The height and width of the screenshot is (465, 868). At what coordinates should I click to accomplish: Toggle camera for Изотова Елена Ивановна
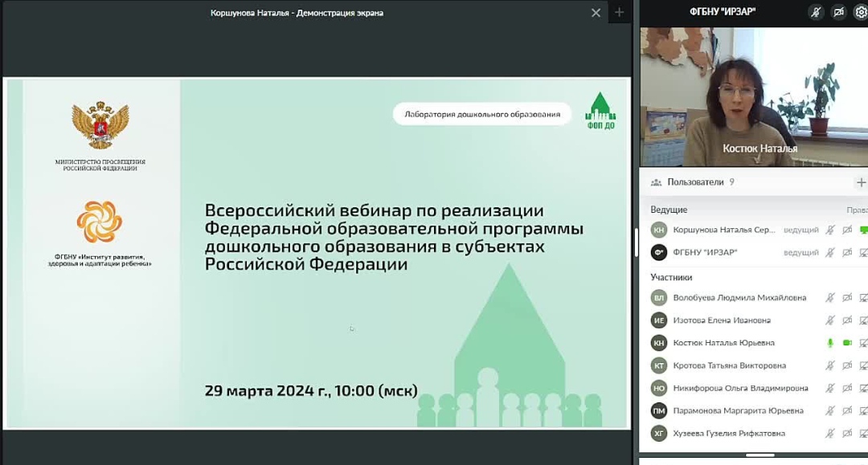point(847,320)
